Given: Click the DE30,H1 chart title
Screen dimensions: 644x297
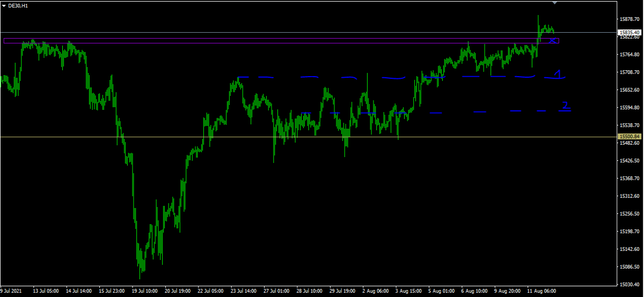Looking at the screenshot, I should pos(18,5).
